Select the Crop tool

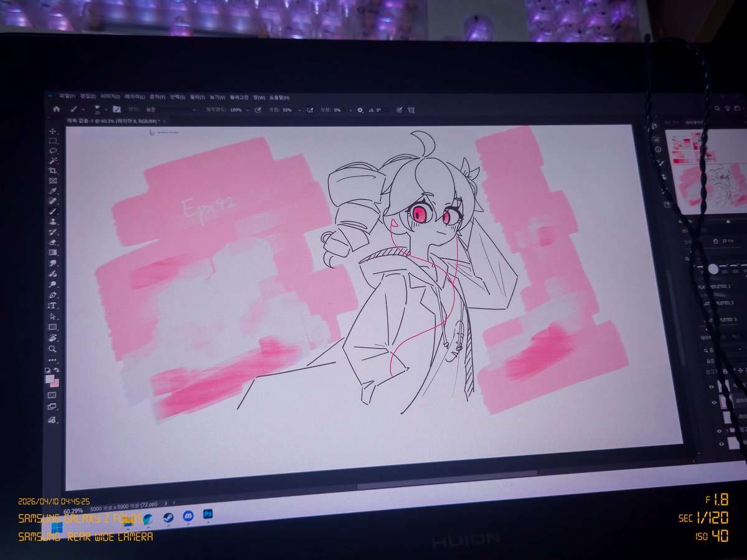point(53,170)
